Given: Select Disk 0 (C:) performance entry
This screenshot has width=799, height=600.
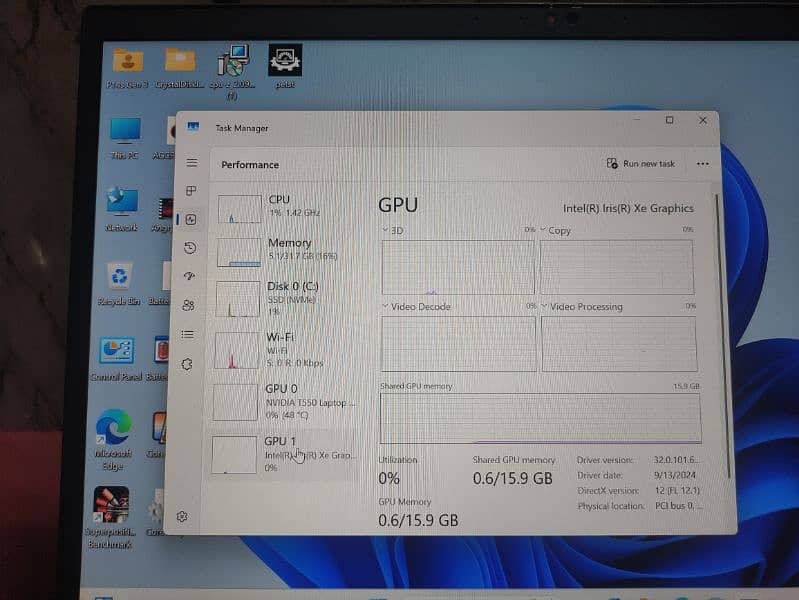Looking at the screenshot, I should (x=287, y=299).
